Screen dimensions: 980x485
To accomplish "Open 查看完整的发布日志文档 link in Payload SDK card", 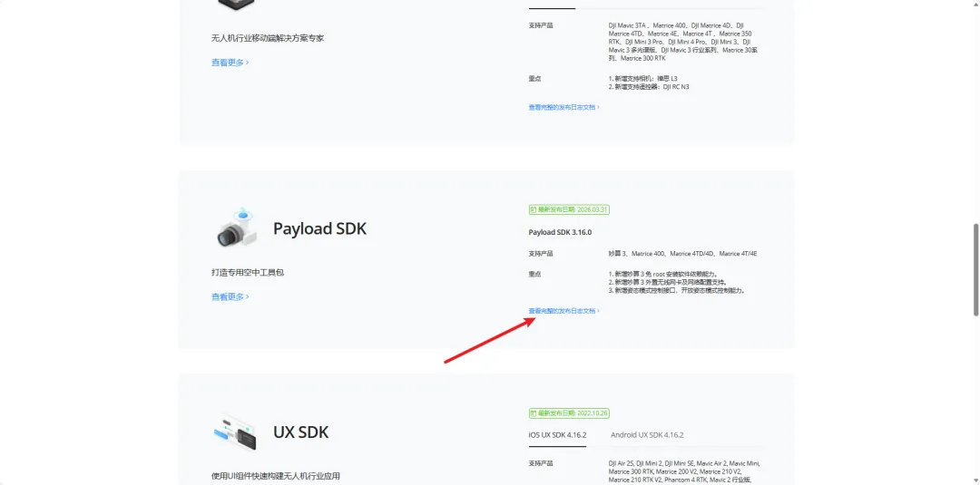I will [x=563, y=310].
